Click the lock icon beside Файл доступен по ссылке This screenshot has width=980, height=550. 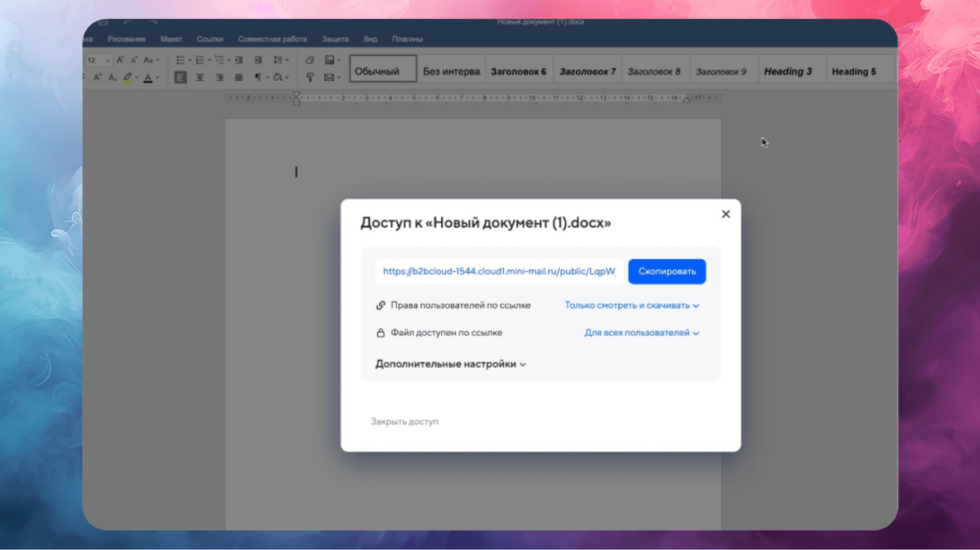point(381,333)
